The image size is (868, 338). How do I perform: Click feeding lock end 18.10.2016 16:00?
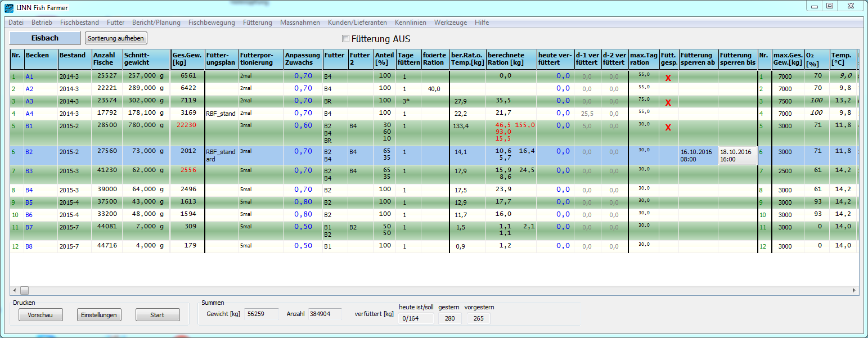tap(737, 155)
